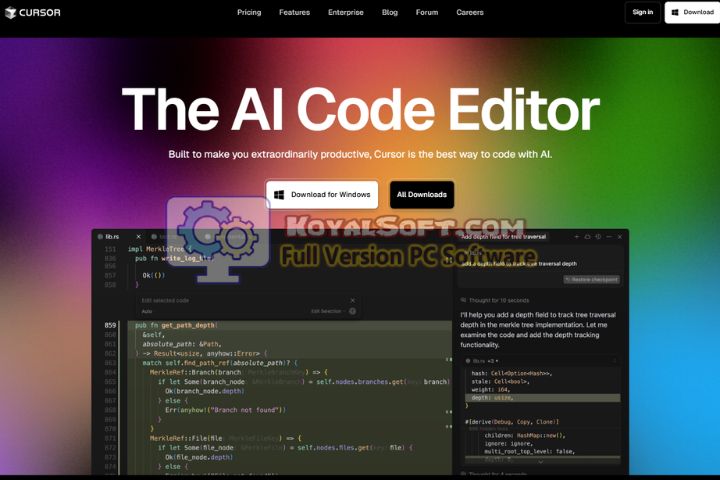
Task: Click the 'absolute_path: &Path,' line
Action: tap(182, 344)
